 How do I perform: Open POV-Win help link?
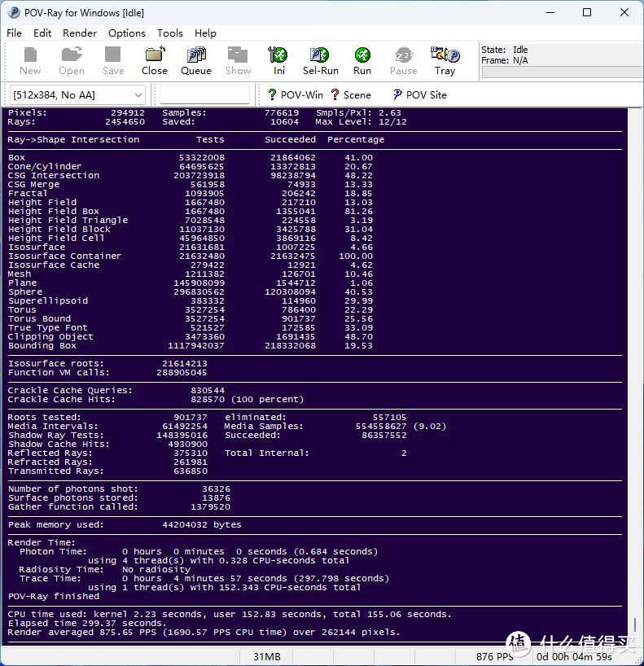(x=296, y=94)
